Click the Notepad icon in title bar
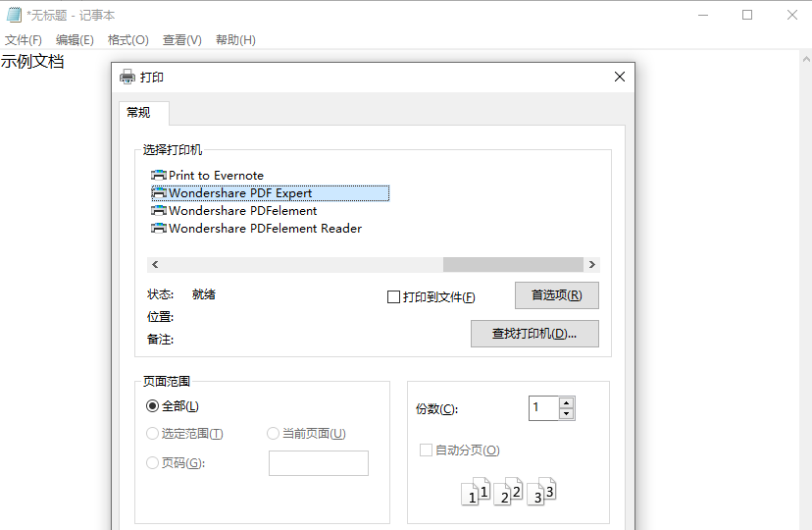 click(x=14, y=15)
